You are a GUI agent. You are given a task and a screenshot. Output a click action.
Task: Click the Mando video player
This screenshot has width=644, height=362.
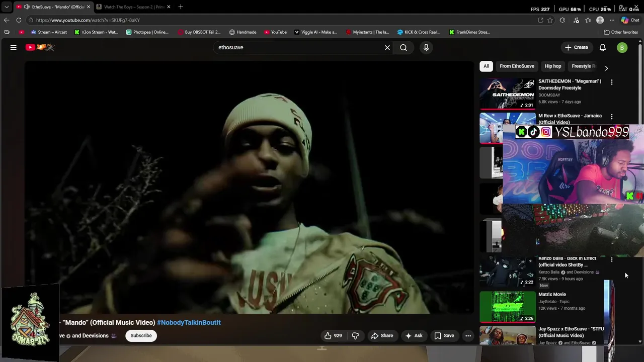coord(250,188)
